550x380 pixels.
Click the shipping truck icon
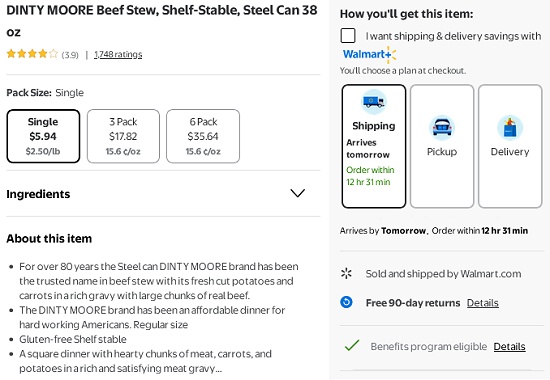pos(374,102)
